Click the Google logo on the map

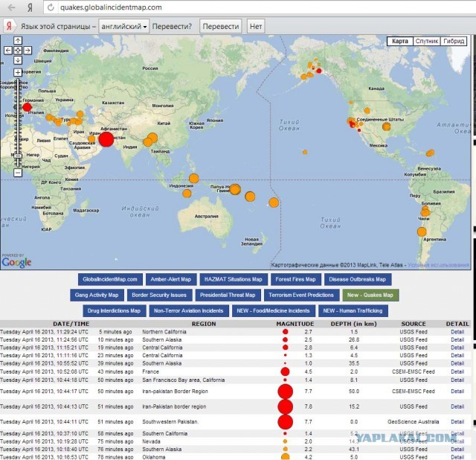tap(16, 262)
